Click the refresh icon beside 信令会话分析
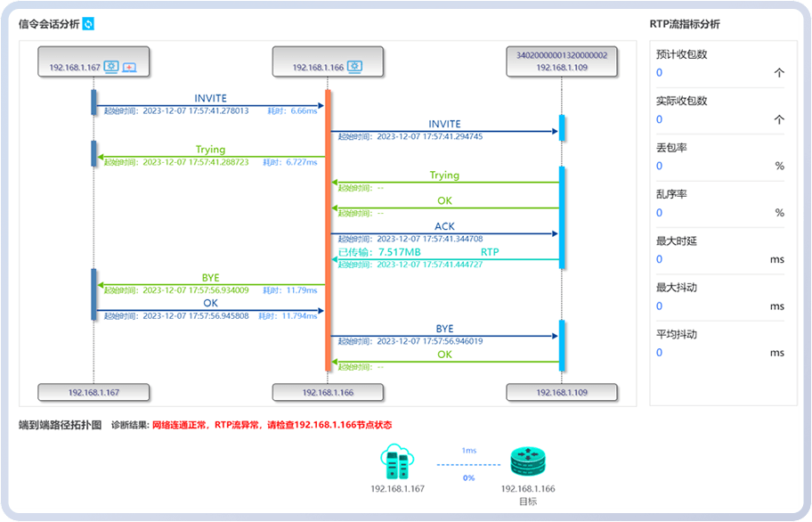The width and height of the screenshot is (812, 522). tap(88, 24)
